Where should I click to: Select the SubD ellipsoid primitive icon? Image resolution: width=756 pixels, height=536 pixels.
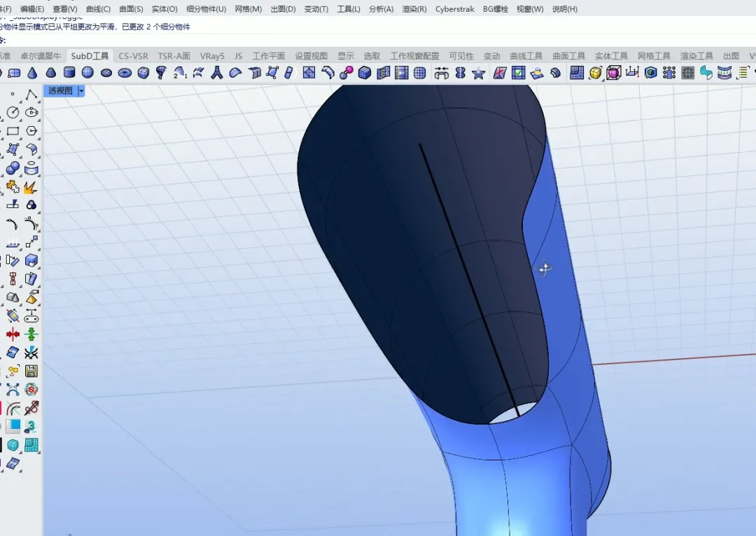coord(106,73)
